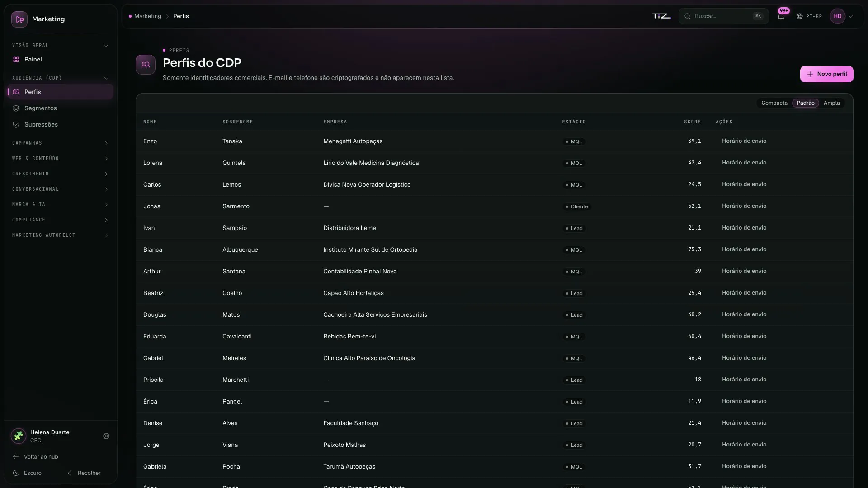Click Horário de envio for Enzo Tanaka
Image resolution: width=868 pixels, height=488 pixels.
point(744,141)
